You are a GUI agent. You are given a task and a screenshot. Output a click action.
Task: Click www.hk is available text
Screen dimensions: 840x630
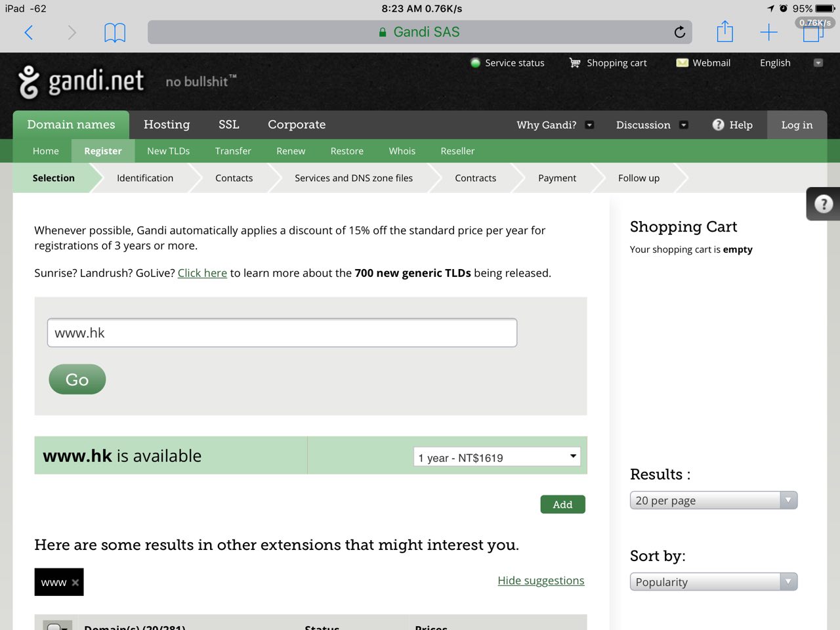click(x=122, y=455)
